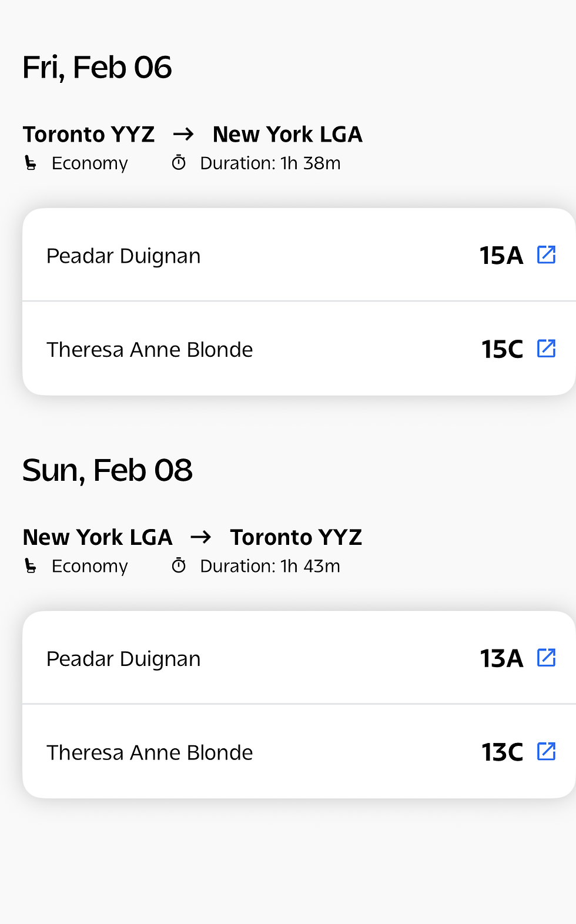Click the seat icon beside Economy on Feb 06
The image size is (576, 924).
click(31, 163)
